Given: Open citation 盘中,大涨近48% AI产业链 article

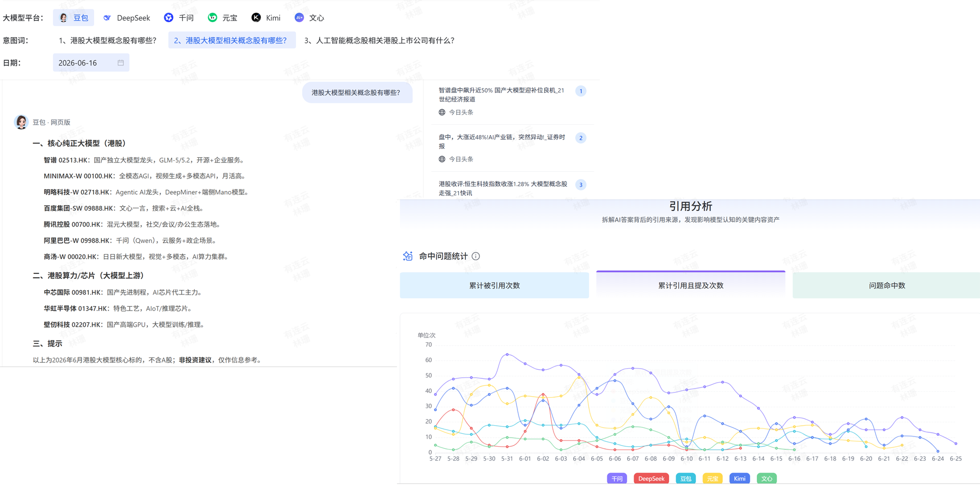Looking at the screenshot, I should [502, 142].
